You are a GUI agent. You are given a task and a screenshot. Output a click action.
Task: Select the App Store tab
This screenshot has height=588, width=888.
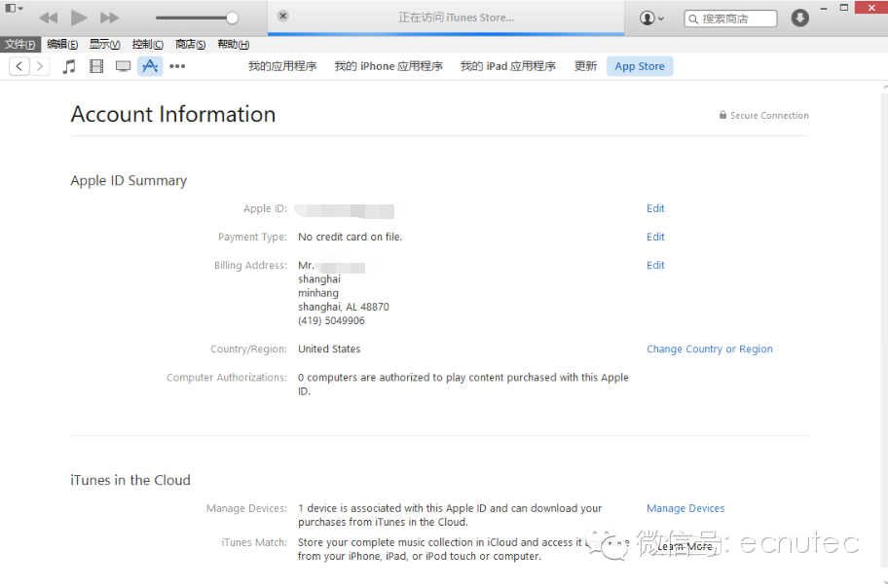point(640,66)
